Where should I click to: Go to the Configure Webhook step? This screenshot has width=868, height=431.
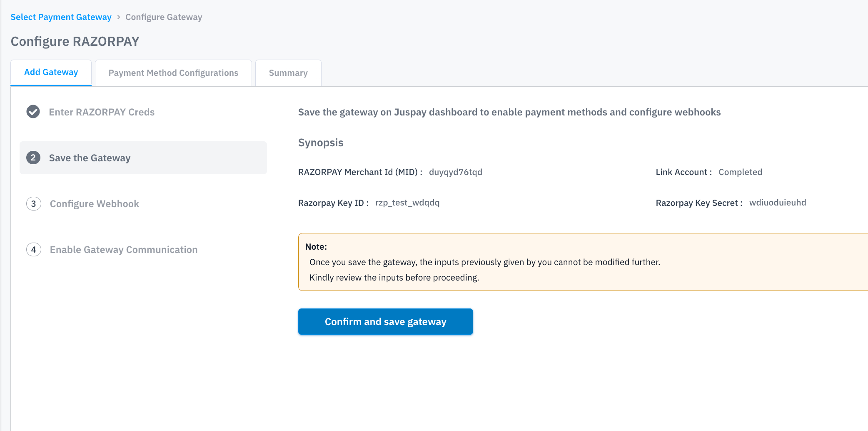coord(95,204)
